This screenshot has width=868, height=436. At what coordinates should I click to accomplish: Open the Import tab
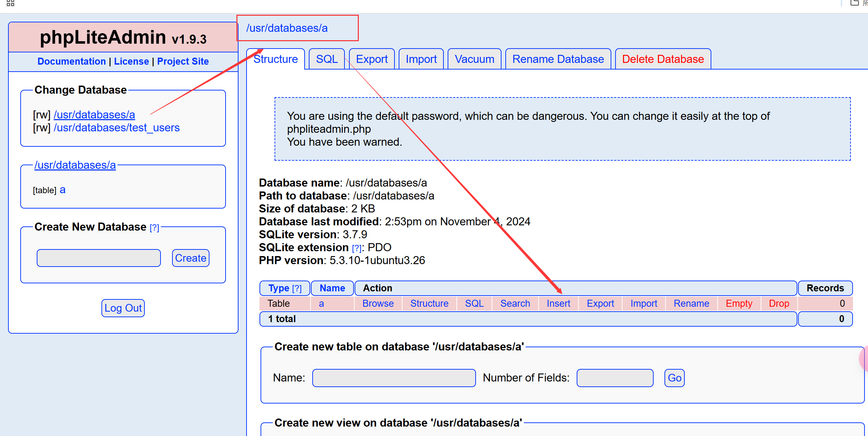click(x=421, y=59)
